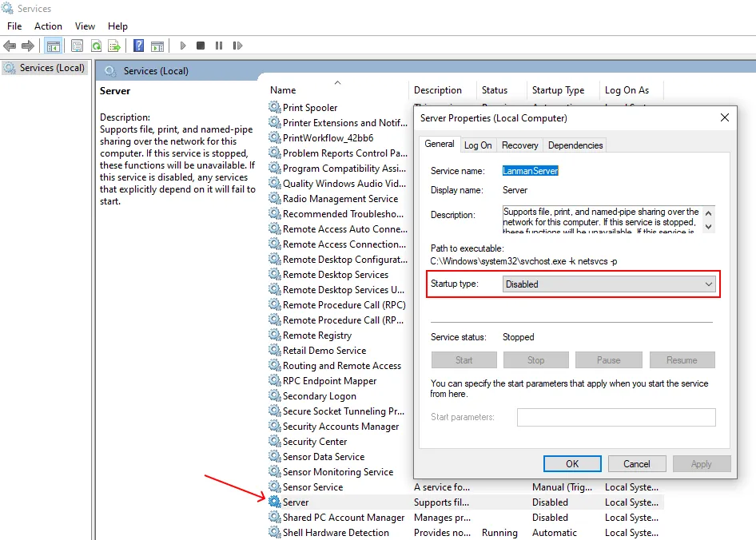
Task: Click gear icon beside Sensor Service
Action: [275, 486]
